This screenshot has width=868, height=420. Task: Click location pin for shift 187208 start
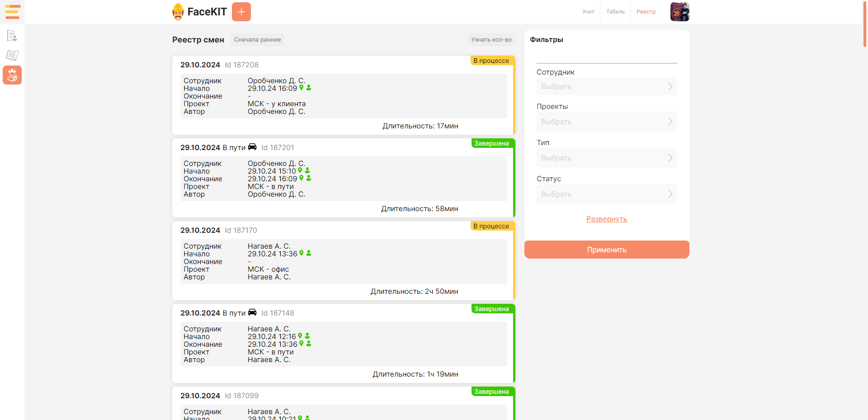point(302,88)
